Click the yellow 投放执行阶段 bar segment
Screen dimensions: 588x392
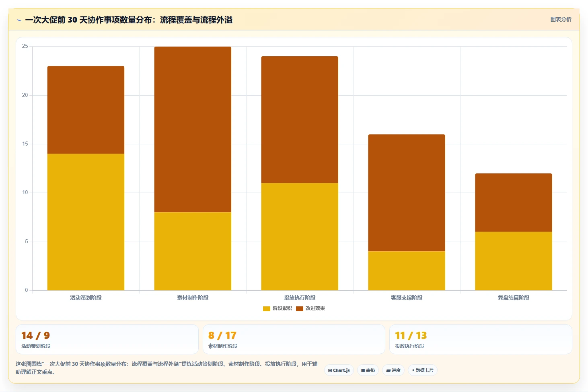(x=300, y=236)
